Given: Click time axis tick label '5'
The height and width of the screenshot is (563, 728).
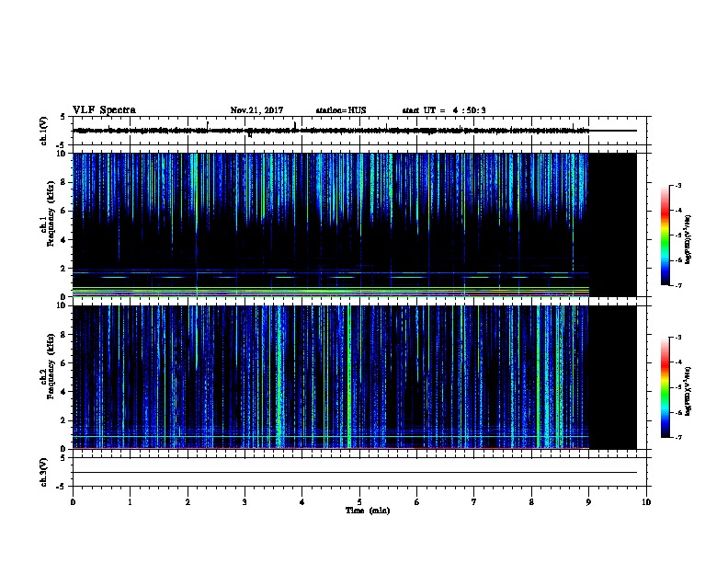Looking at the screenshot, I should click(x=359, y=502).
